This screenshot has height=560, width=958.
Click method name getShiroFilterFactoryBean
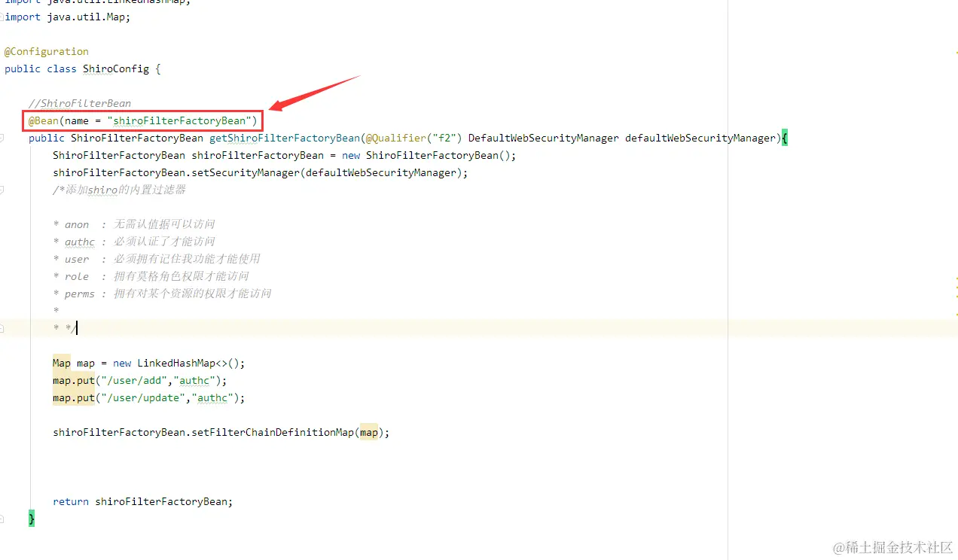285,138
